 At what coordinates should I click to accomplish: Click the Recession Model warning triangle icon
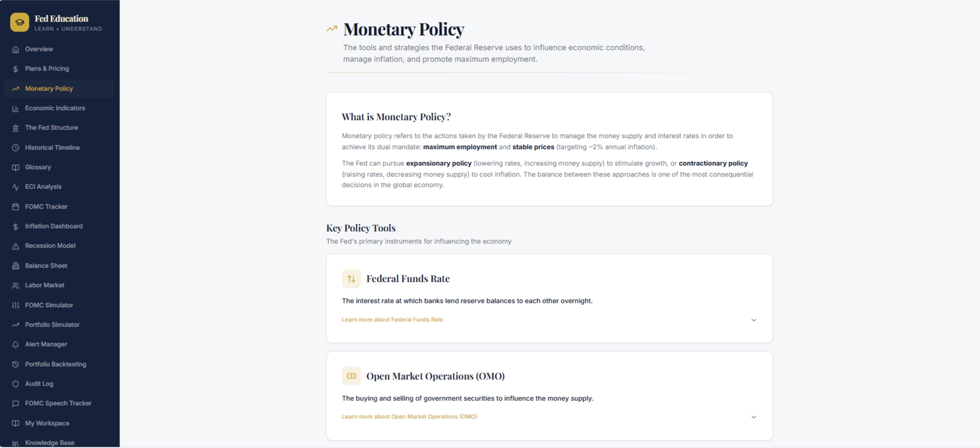pos(15,246)
